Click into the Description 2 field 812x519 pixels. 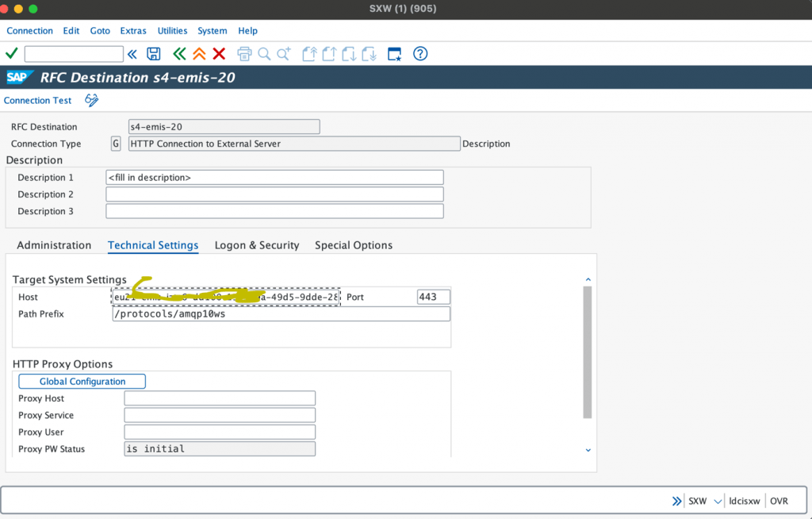(274, 194)
